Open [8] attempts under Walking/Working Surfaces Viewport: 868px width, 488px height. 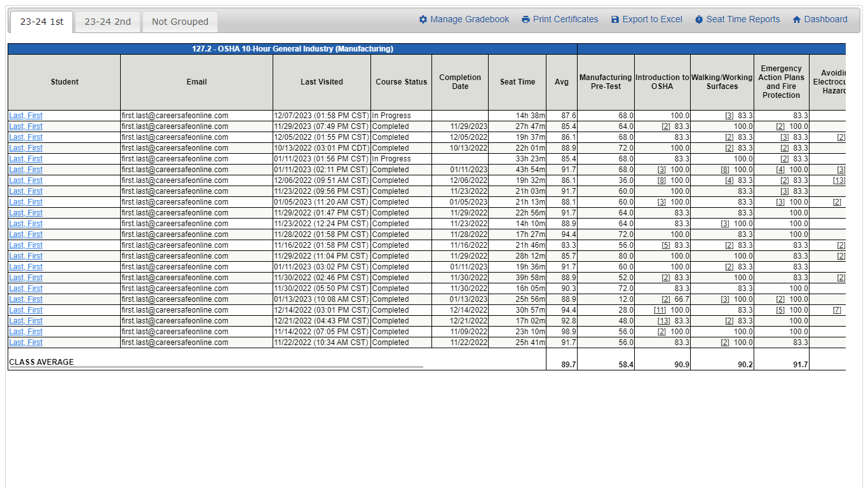725,170
